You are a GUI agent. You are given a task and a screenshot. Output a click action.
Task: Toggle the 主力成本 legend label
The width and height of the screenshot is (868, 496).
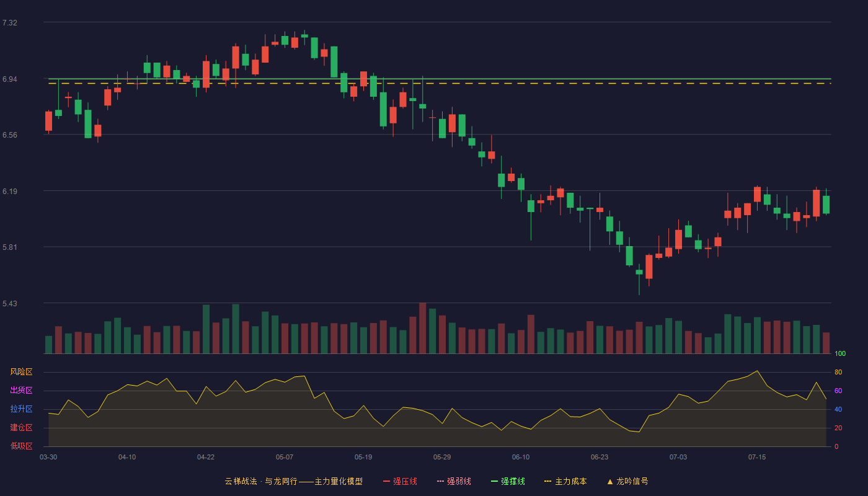(x=570, y=481)
